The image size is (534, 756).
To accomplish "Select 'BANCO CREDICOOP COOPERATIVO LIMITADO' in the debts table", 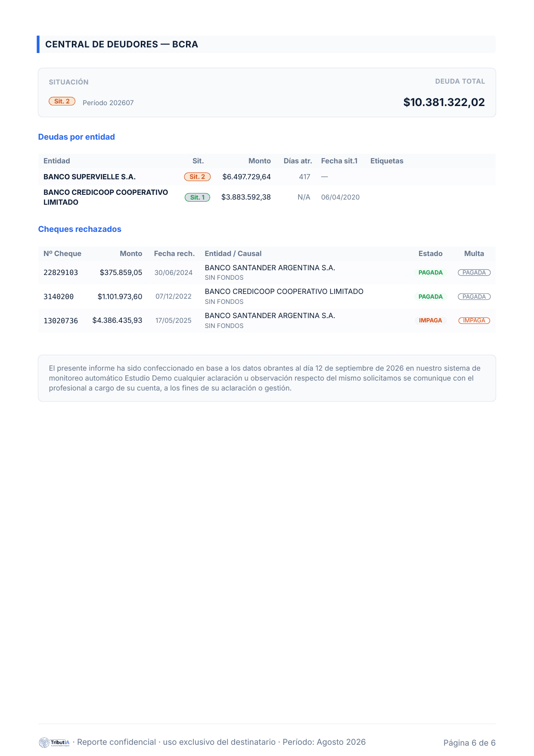I will tap(106, 197).
